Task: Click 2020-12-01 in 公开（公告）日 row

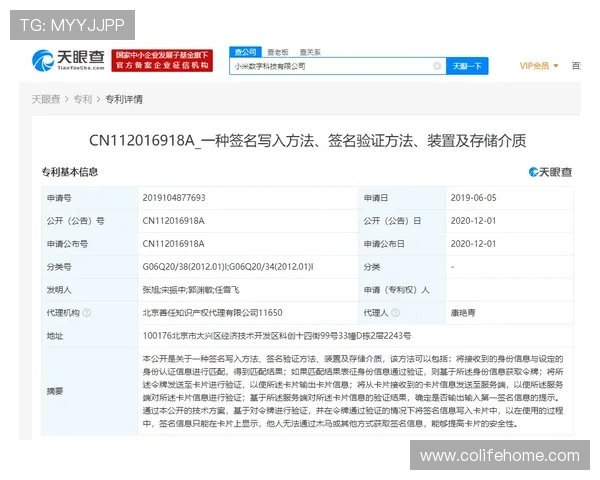Action: click(473, 221)
